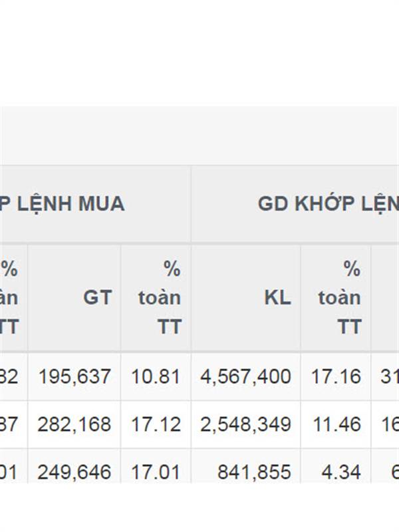399x532 pixels.
Task: Click the cell showing 17.01
Action: (156, 472)
